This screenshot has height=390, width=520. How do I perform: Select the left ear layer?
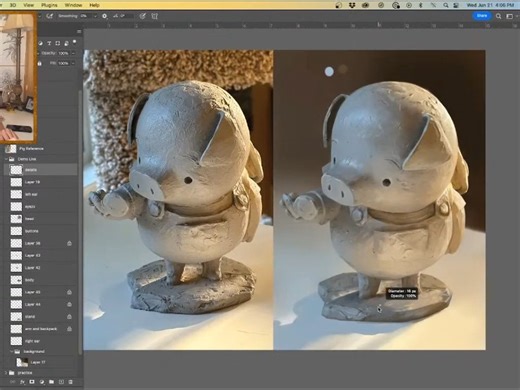[40, 194]
